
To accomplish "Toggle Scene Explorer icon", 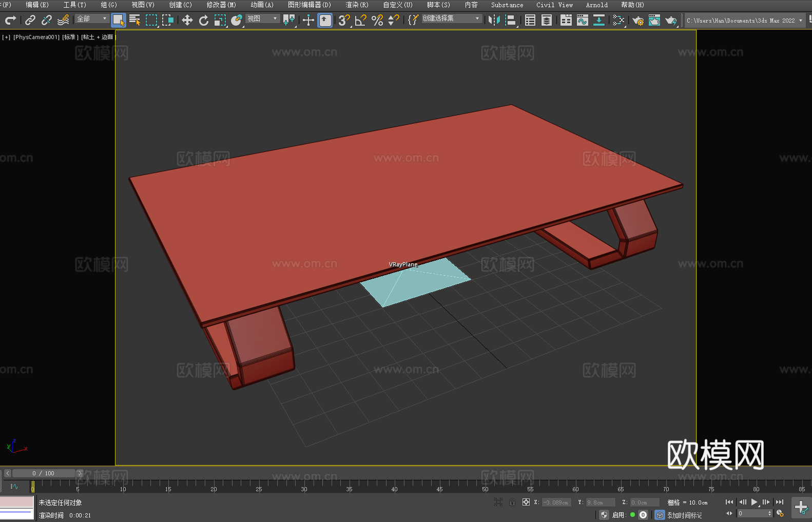I will coord(530,20).
